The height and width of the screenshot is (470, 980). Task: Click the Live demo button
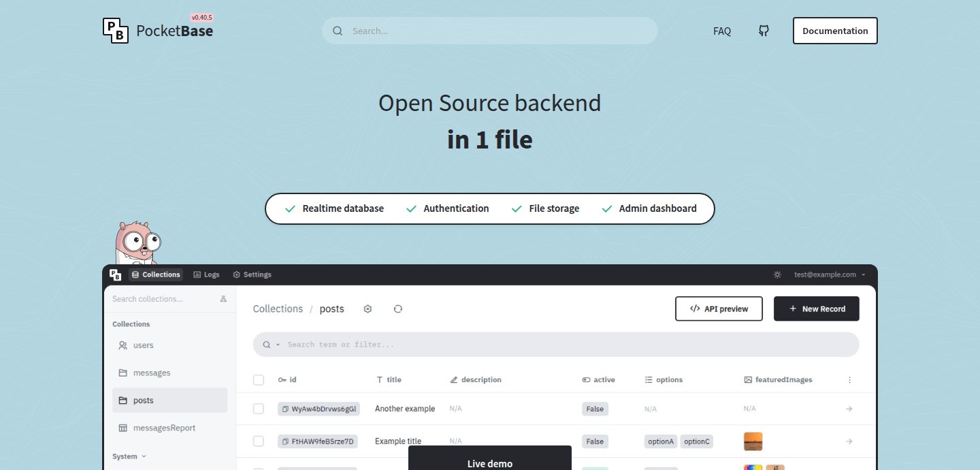click(490, 458)
